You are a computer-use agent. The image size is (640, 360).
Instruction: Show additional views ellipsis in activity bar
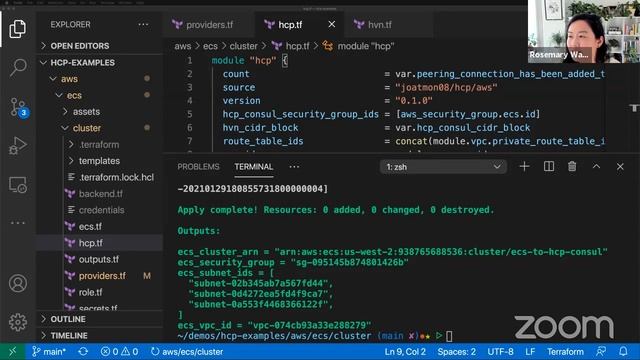click(18, 223)
